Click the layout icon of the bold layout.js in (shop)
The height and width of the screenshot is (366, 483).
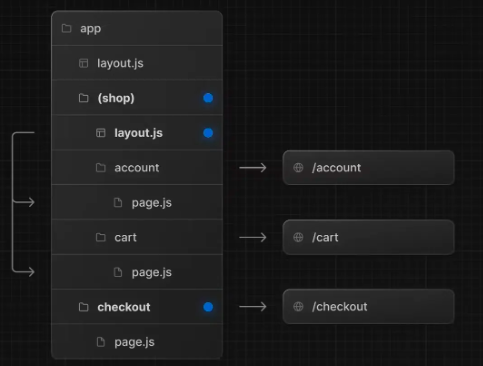[x=101, y=133]
